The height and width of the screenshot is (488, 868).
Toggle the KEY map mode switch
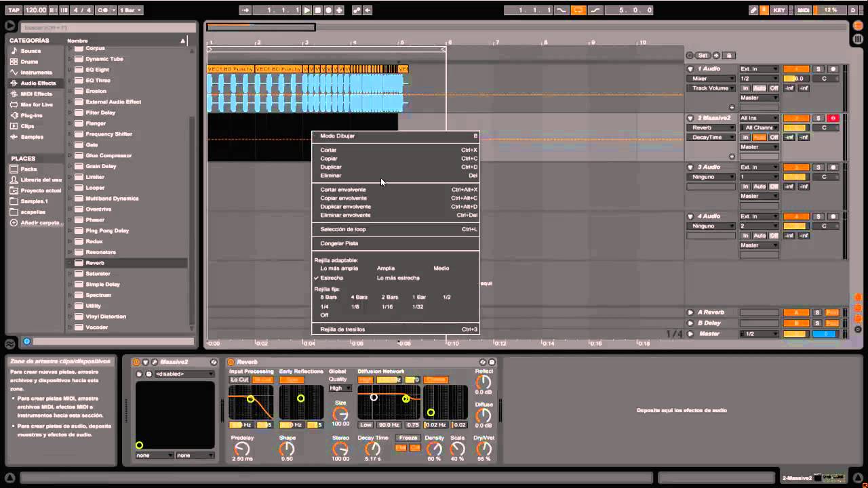779,10
